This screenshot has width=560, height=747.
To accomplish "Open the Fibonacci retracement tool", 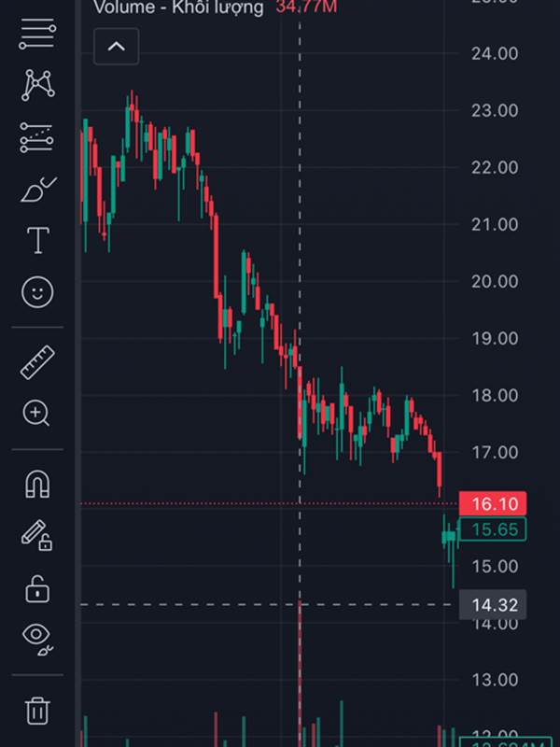I will pyautogui.click(x=37, y=34).
